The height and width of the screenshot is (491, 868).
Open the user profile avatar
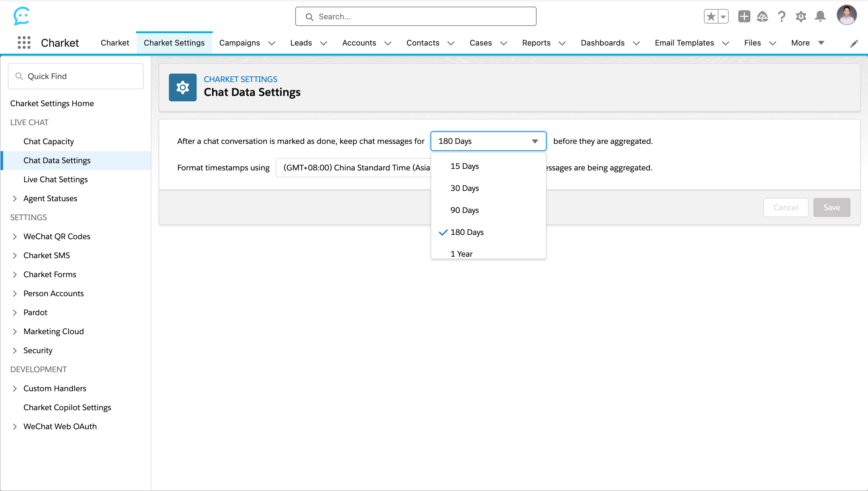pyautogui.click(x=846, y=15)
